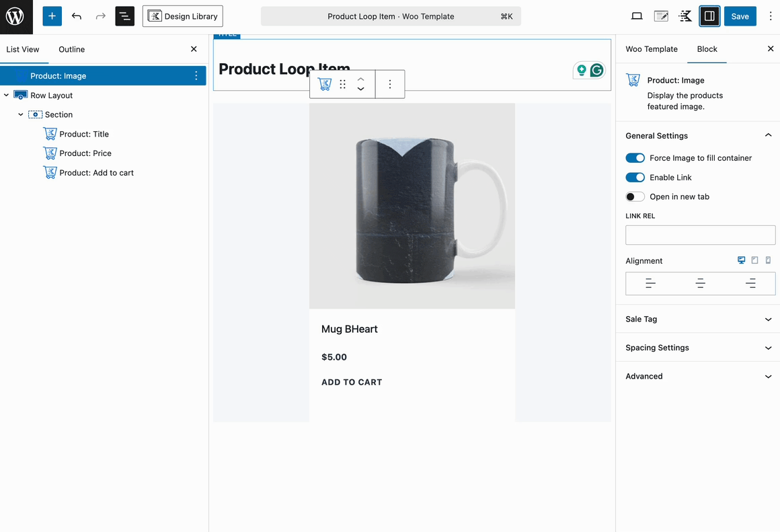
Task: Expand the Sale Tag panel
Action: 698,319
